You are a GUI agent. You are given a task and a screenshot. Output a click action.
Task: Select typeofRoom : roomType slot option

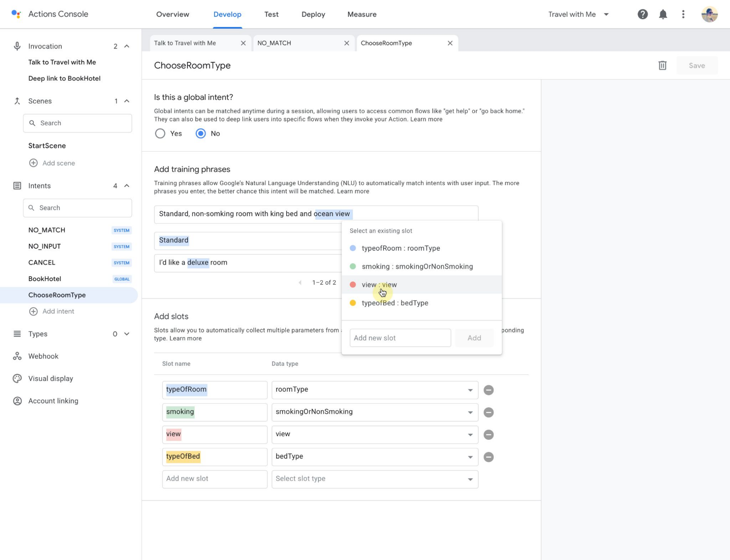(x=422, y=248)
